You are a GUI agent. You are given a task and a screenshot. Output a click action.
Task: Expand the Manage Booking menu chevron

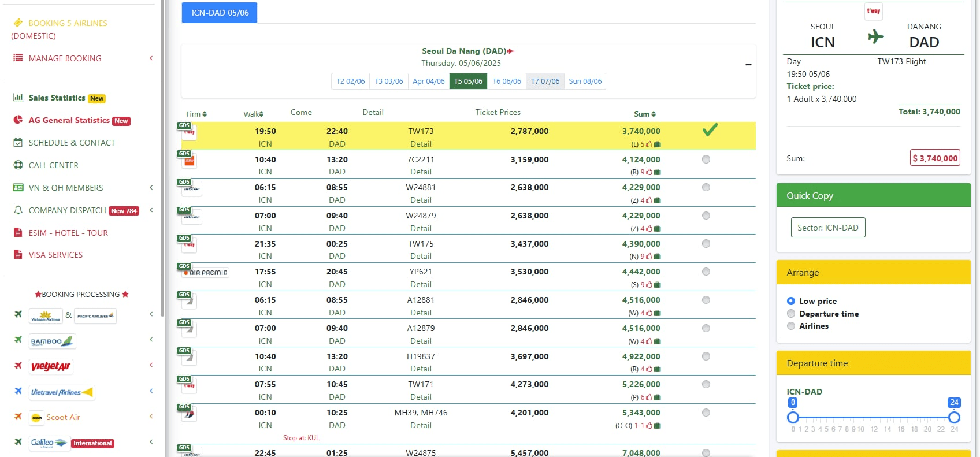coord(151,58)
